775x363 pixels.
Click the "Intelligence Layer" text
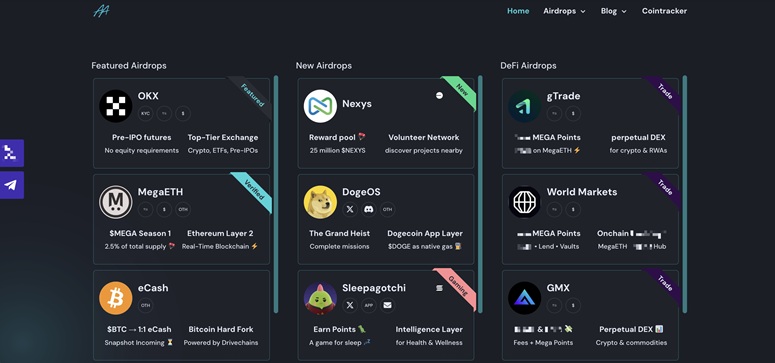[x=429, y=329]
